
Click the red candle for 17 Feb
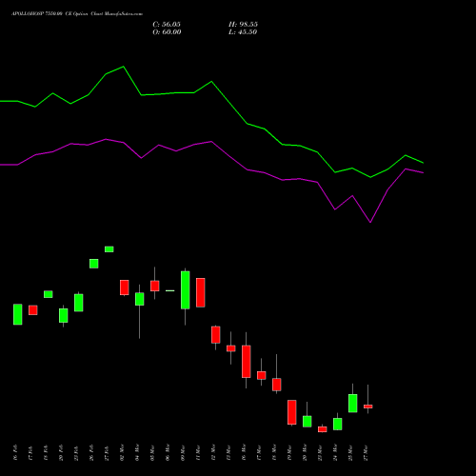[33, 310]
